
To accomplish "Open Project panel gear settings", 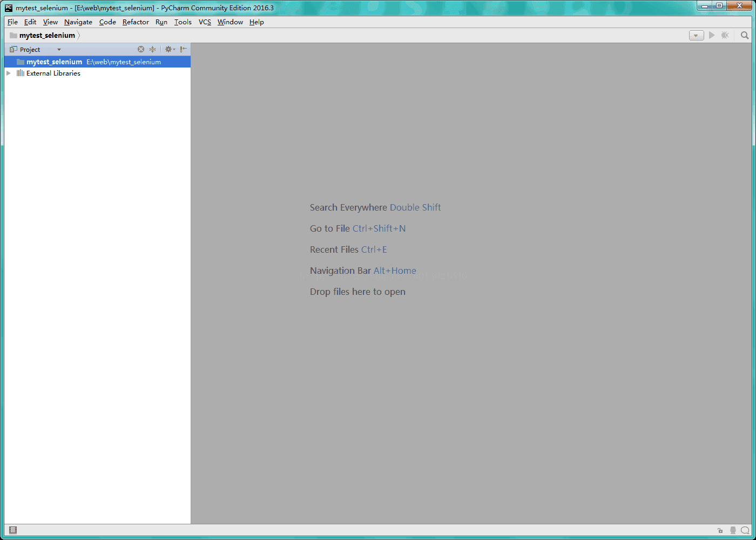I will pyautogui.click(x=170, y=49).
